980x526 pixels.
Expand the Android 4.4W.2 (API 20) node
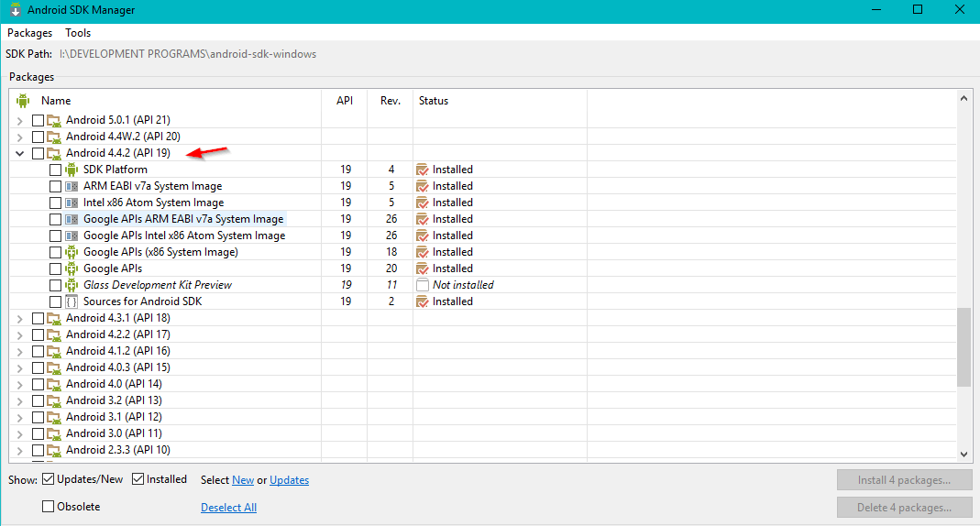pyautogui.click(x=20, y=137)
